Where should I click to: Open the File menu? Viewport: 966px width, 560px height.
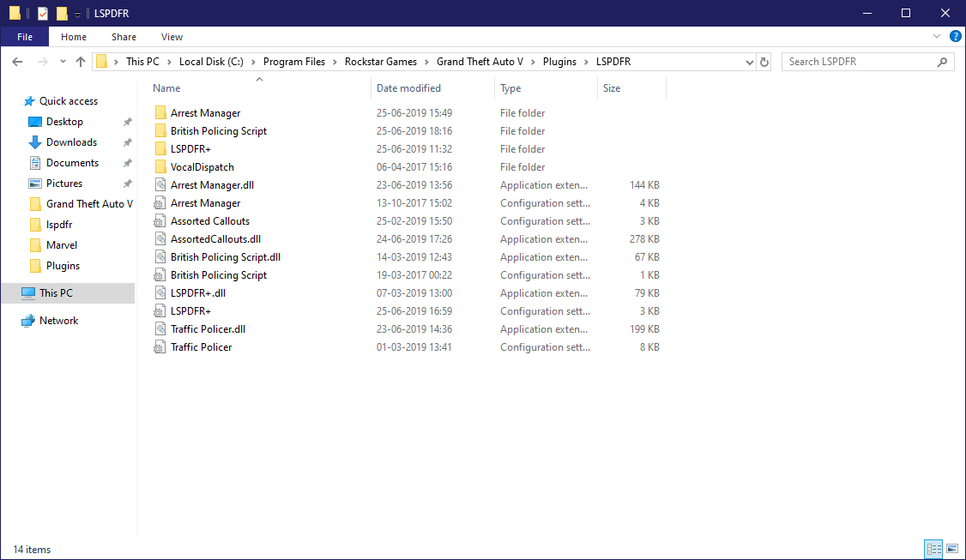(x=25, y=37)
